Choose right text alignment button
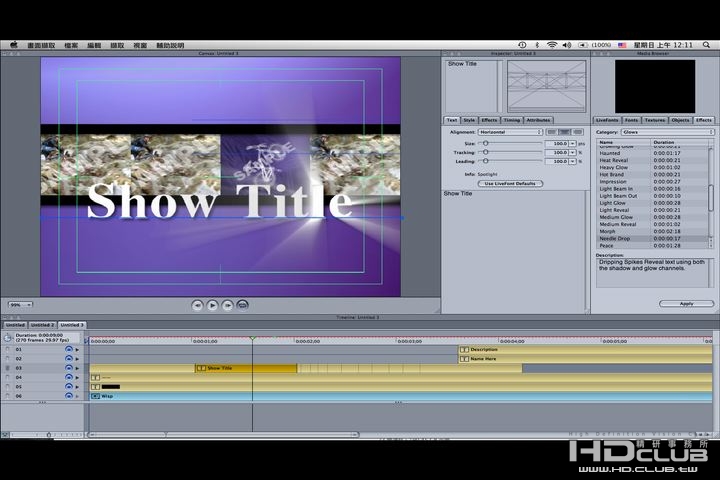The height and width of the screenshot is (480, 720). [578, 132]
